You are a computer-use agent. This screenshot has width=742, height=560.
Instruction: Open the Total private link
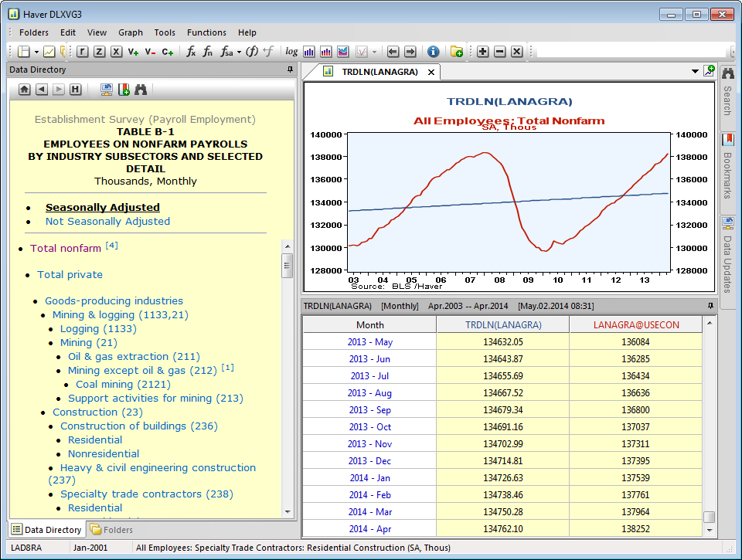point(70,275)
